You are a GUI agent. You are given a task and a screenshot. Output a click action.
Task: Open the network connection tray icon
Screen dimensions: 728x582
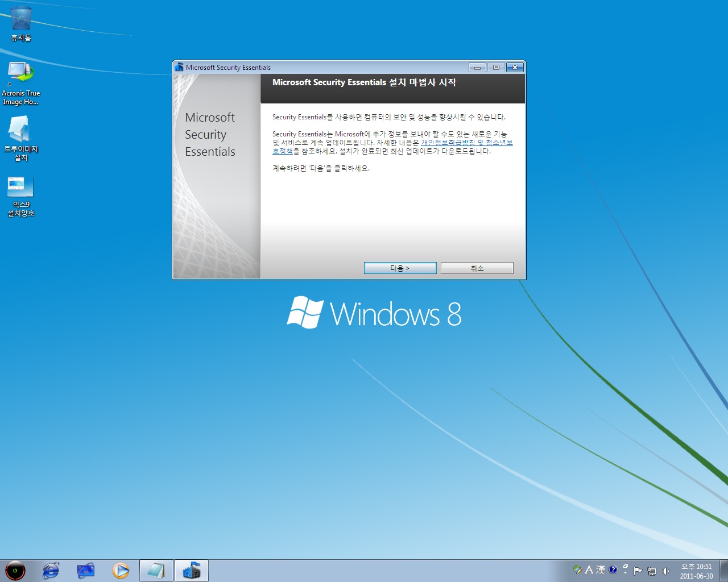(x=652, y=571)
